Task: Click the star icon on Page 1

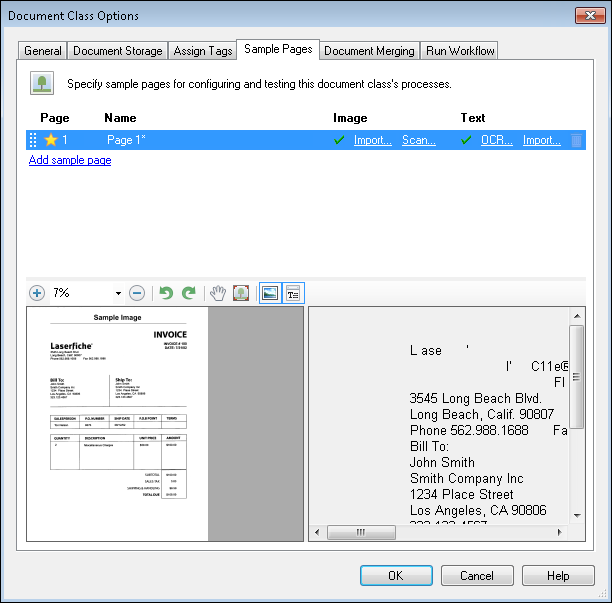Action: (51, 140)
